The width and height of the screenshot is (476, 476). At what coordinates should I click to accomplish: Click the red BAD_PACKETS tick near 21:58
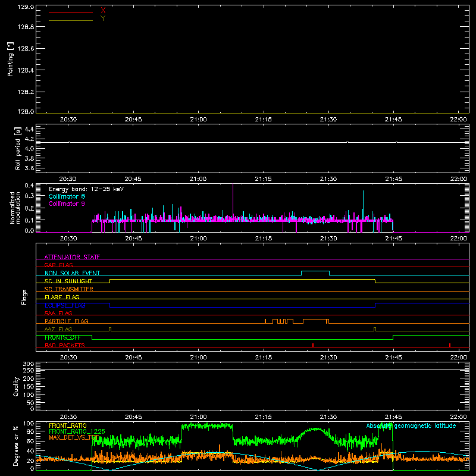(x=450, y=345)
